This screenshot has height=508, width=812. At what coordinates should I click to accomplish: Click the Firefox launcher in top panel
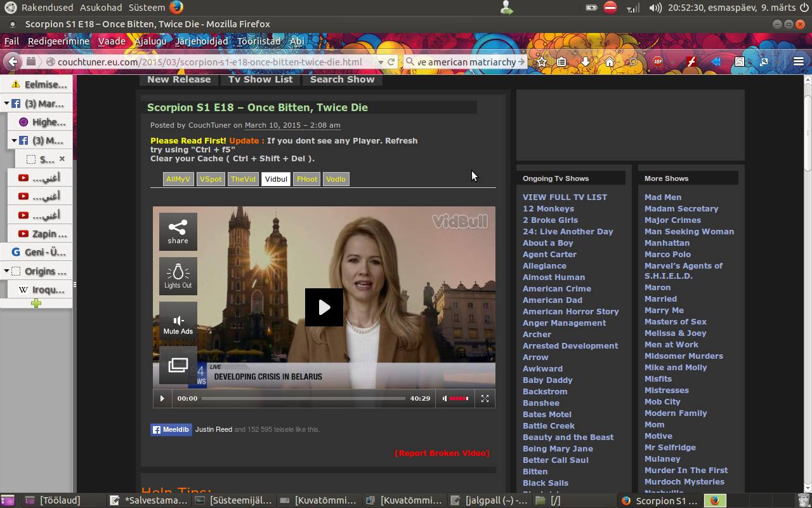pos(176,8)
